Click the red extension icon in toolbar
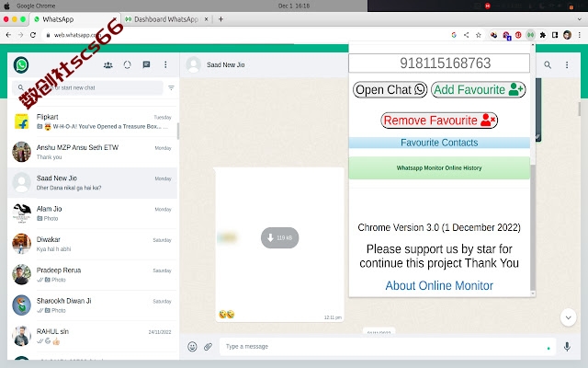The image size is (588, 368). click(518, 35)
